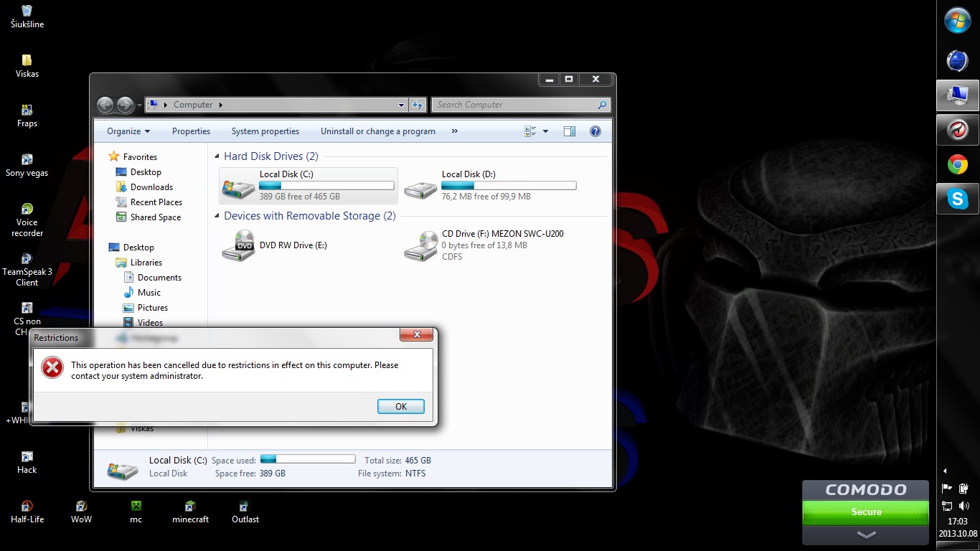The width and height of the screenshot is (980, 551).
Task: Open the recent pages dropdown arrow
Action: pyautogui.click(x=139, y=105)
